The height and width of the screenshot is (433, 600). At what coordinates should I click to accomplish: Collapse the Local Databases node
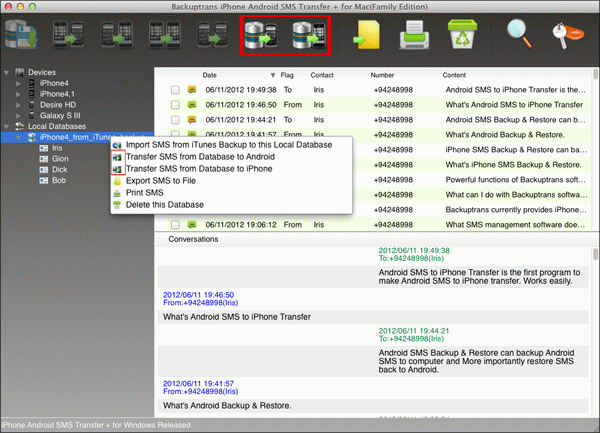coord(7,126)
